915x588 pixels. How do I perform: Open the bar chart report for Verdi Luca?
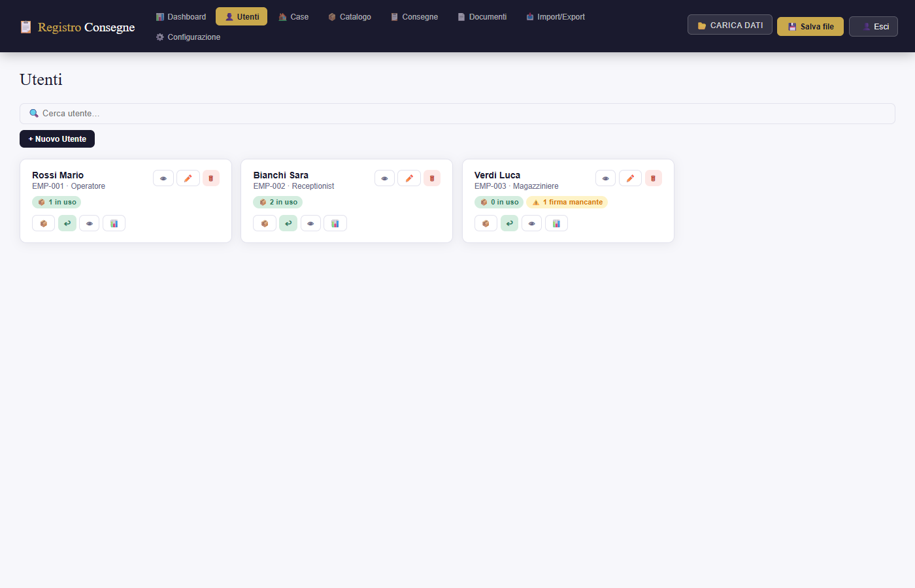[556, 223]
